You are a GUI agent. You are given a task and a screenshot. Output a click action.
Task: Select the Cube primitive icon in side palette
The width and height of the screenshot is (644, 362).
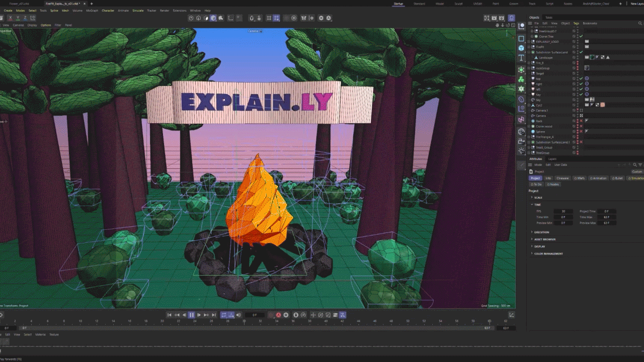(x=521, y=48)
